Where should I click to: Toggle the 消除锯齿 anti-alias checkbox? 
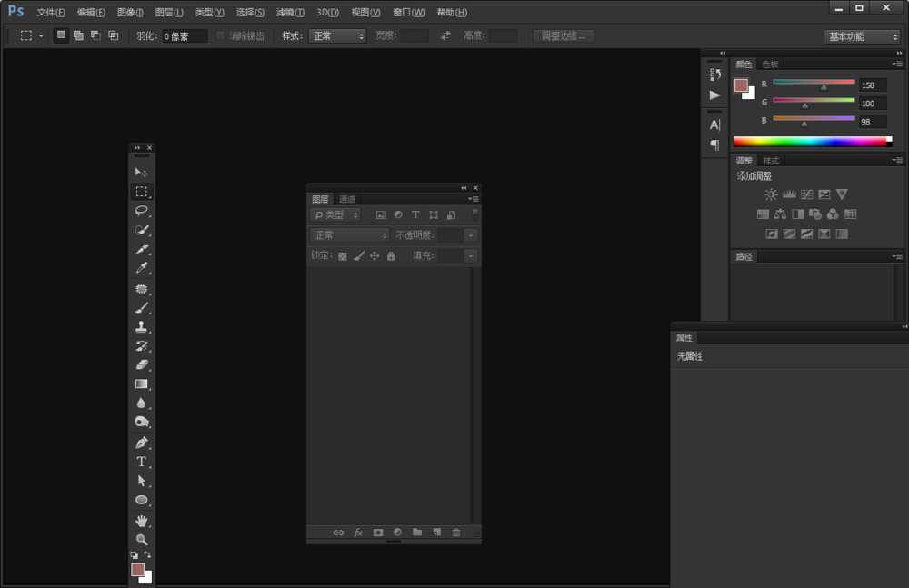pyautogui.click(x=221, y=36)
